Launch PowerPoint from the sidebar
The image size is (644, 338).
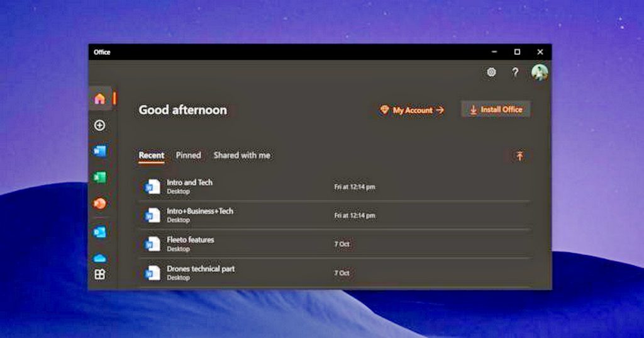[x=99, y=204]
